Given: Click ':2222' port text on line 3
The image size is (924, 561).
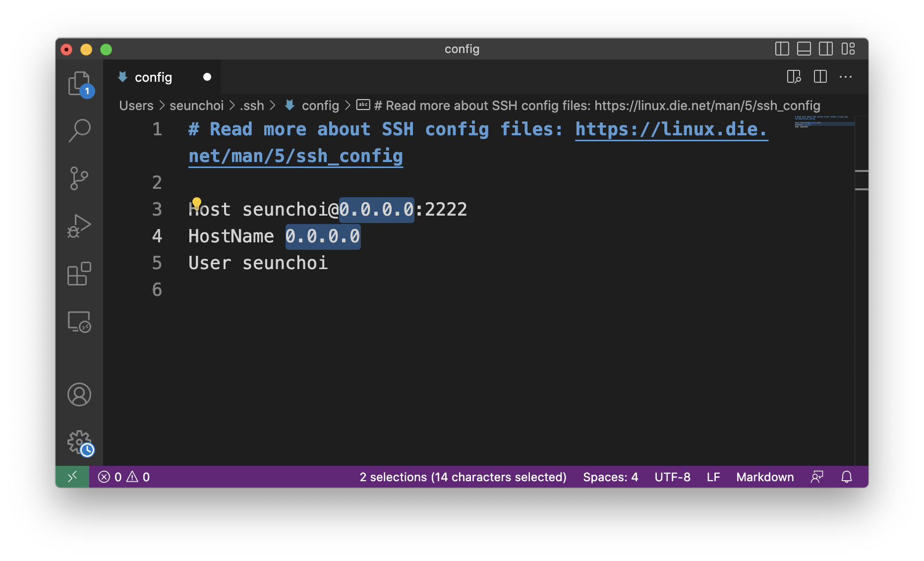Looking at the screenshot, I should click(x=441, y=210).
